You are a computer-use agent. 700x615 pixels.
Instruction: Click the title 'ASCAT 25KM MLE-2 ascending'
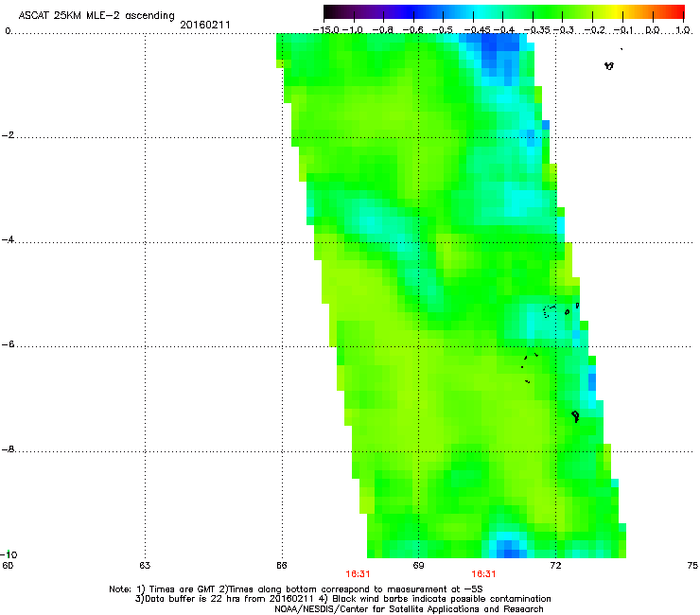(x=96, y=16)
